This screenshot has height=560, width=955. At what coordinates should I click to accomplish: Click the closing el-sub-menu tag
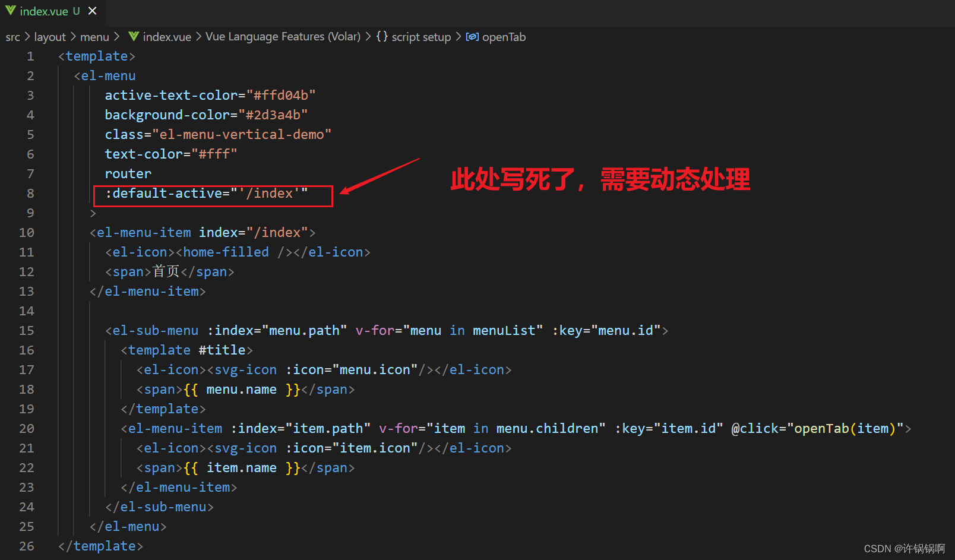[x=159, y=507]
